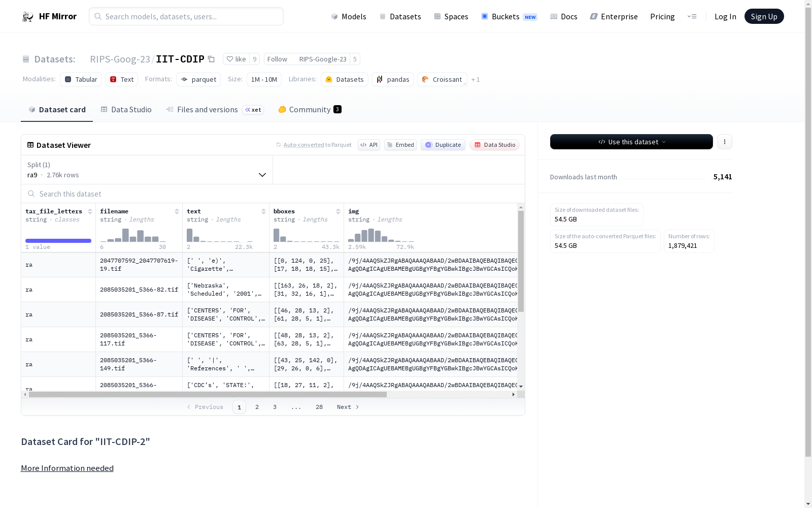
Task: Go to page 2 of rows
Action: click(x=257, y=407)
